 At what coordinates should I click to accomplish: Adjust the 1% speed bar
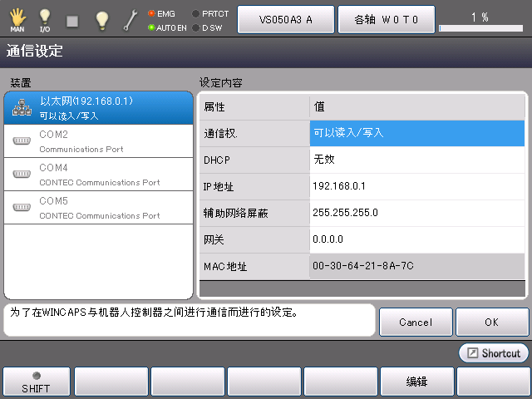click(480, 28)
